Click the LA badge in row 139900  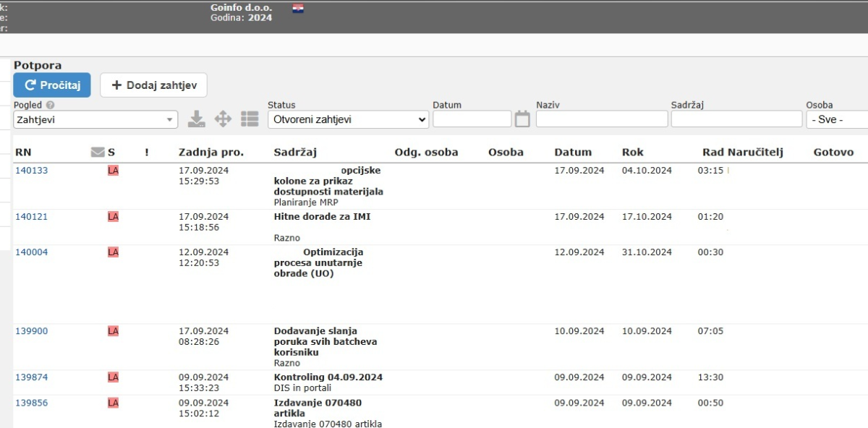pos(113,331)
